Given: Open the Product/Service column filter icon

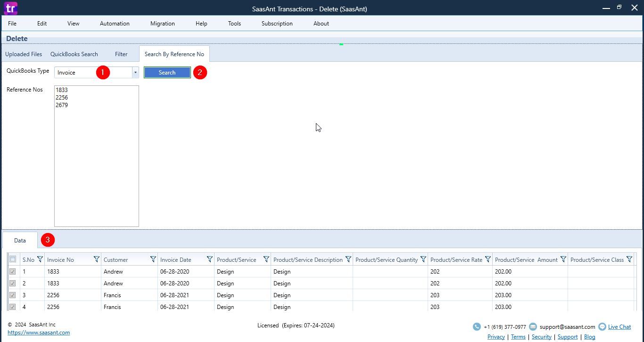Looking at the screenshot, I should point(266,259).
